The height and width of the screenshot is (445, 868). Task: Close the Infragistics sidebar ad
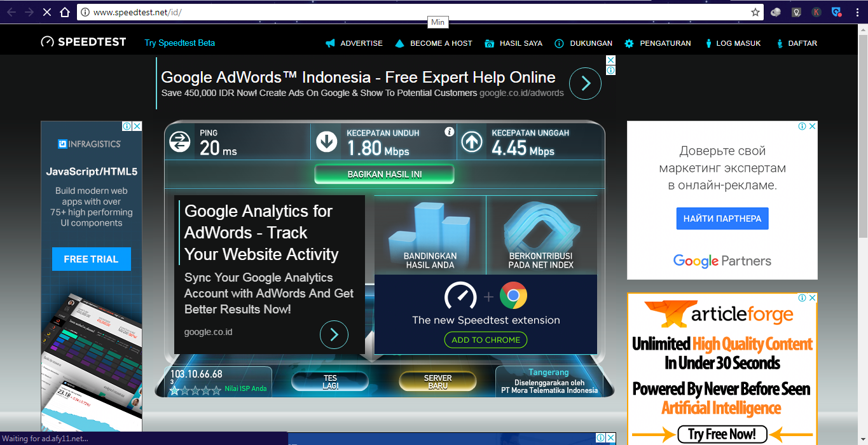click(x=137, y=127)
